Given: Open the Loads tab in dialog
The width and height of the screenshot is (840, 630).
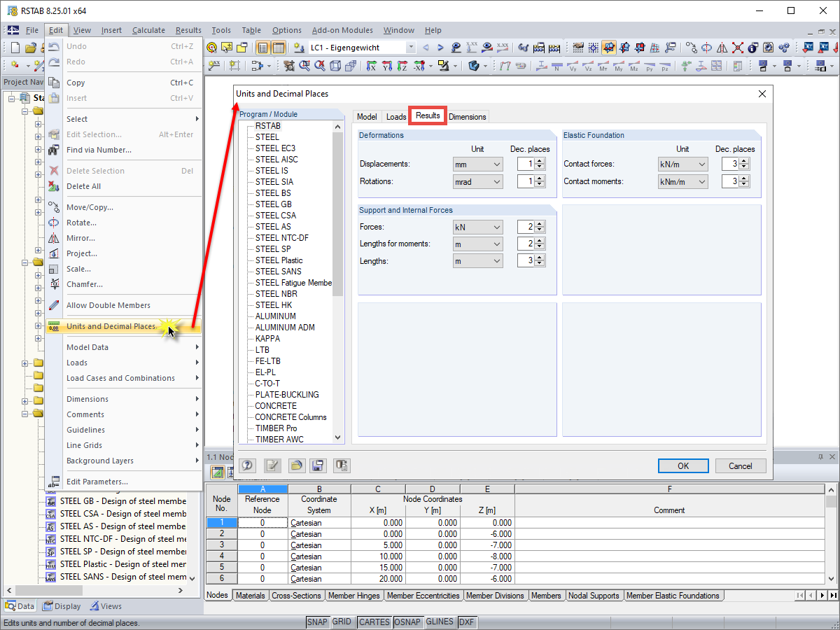Looking at the screenshot, I should coord(396,117).
